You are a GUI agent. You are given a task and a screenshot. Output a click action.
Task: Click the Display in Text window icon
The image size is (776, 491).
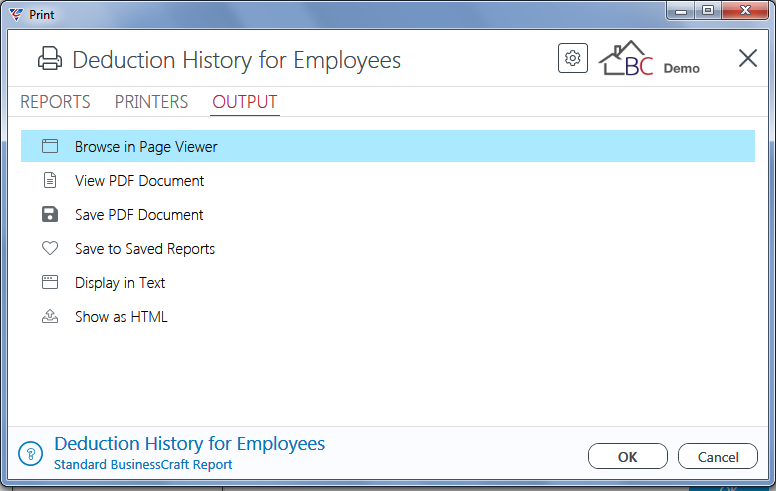[x=50, y=282]
